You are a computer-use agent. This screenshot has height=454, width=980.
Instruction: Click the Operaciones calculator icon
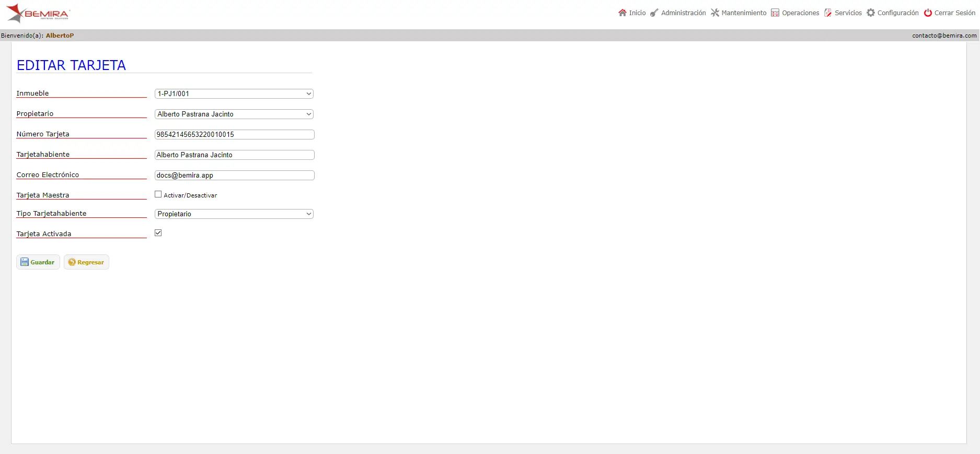point(775,13)
